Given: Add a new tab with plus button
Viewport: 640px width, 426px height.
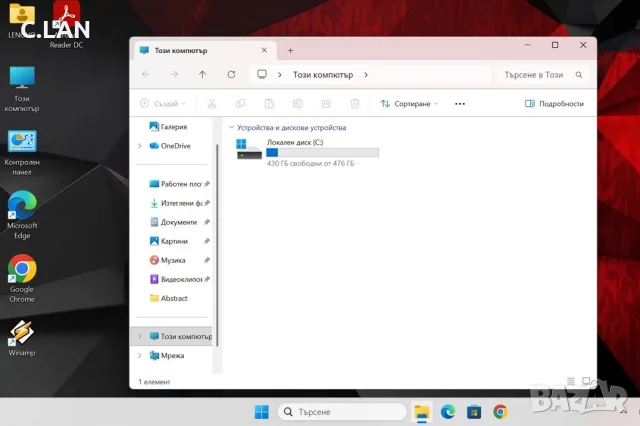Looking at the screenshot, I should coord(290,51).
